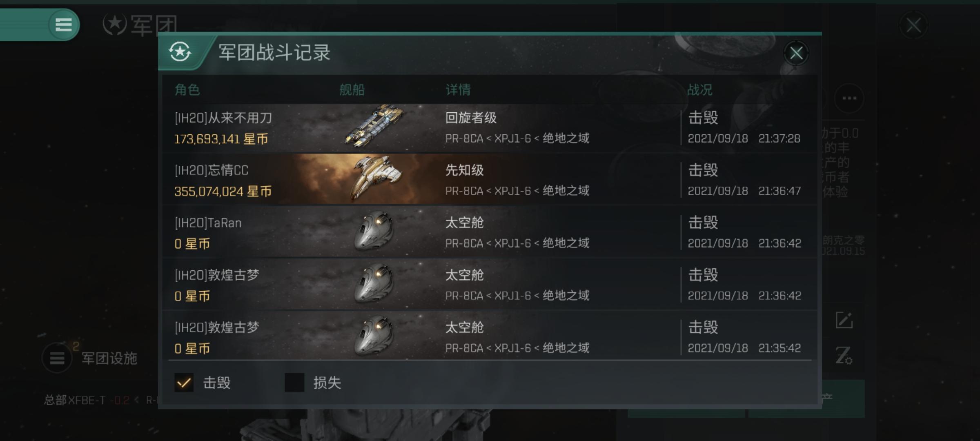The height and width of the screenshot is (441, 980).
Task: Click the 总部XFBE-T headquarters link
Action: click(x=74, y=400)
